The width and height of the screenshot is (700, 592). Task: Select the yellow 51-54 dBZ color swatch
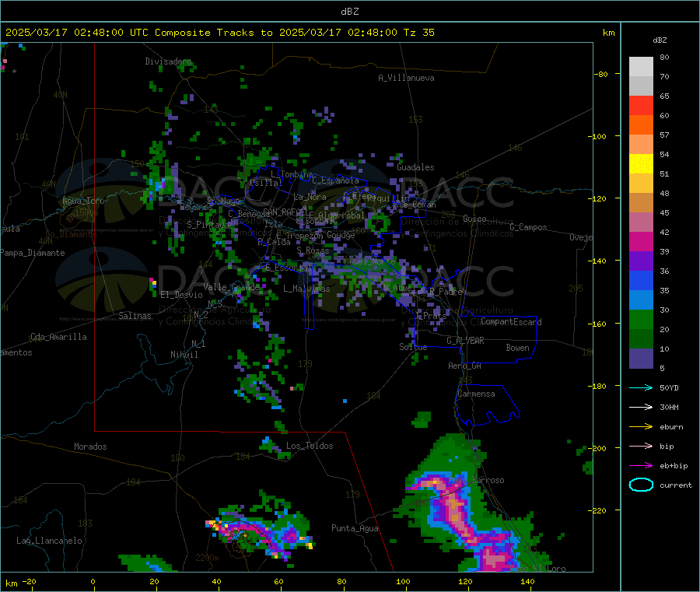click(x=641, y=164)
